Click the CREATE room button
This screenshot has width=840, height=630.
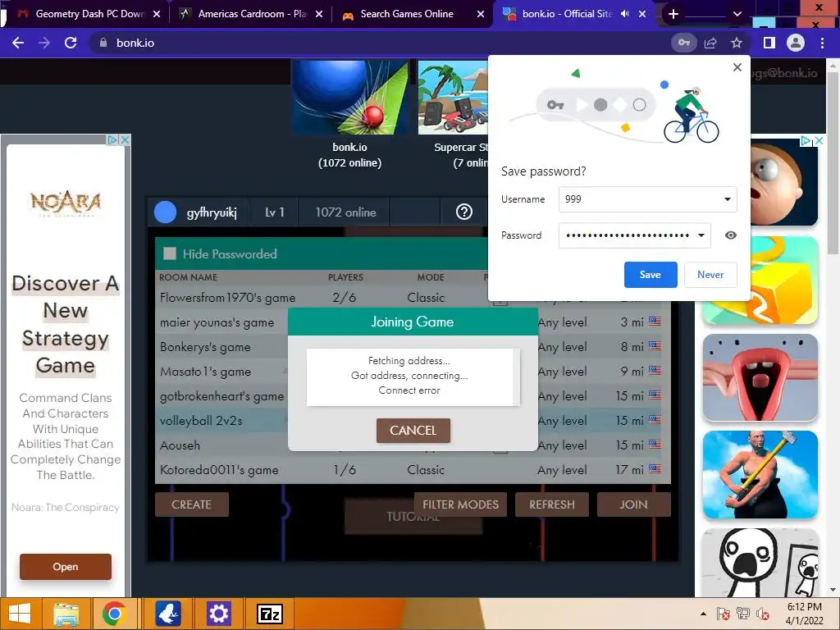click(192, 504)
